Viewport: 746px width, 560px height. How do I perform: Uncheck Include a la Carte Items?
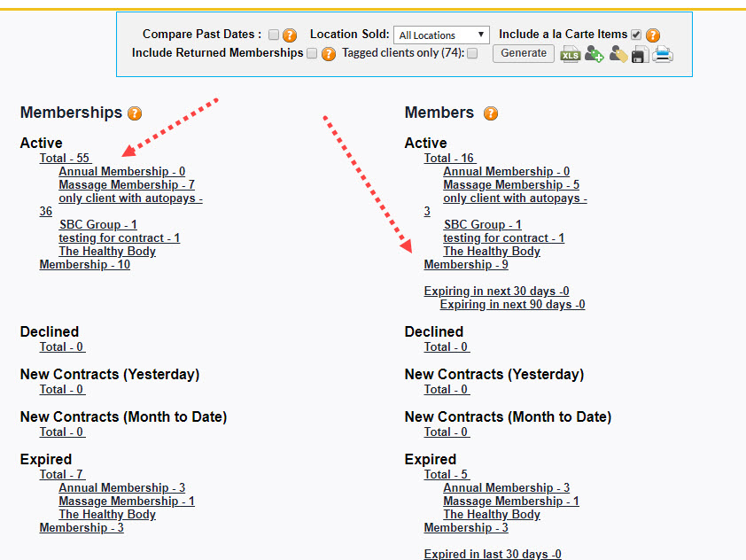(x=635, y=34)
